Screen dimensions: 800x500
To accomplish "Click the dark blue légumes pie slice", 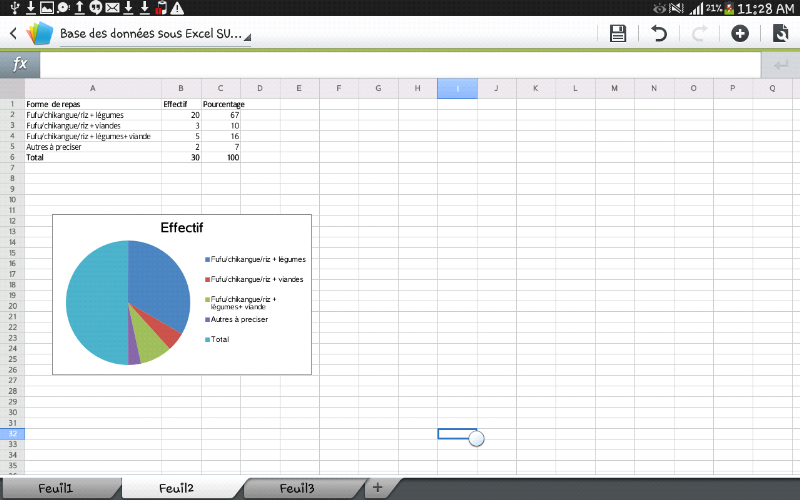I will [x=158, y=286].
